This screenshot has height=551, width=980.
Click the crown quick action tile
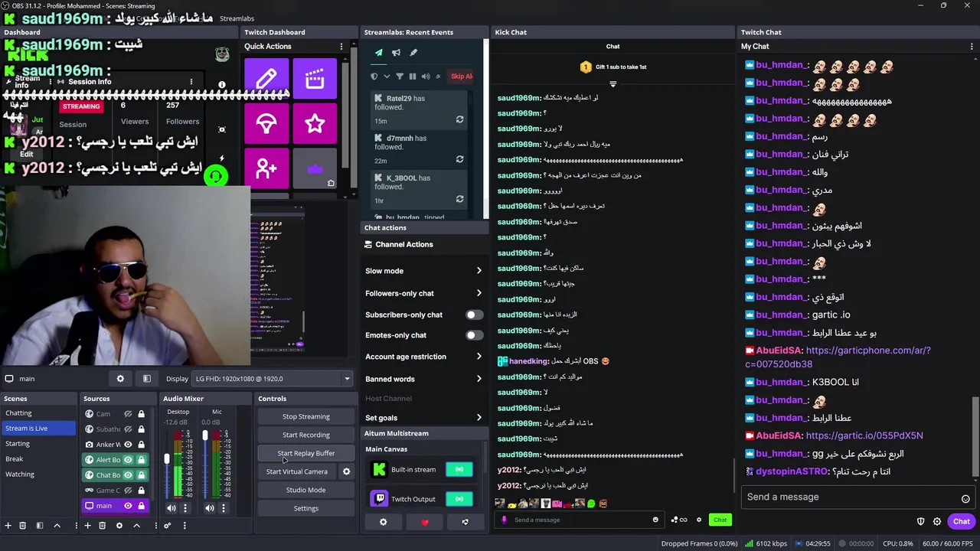tap(315, 168)
